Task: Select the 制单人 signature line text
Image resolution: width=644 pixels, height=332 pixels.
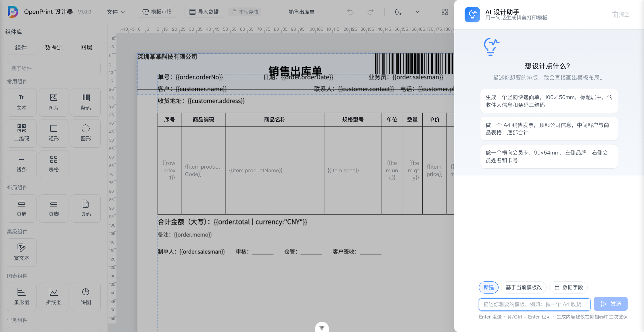Action: 269,252
